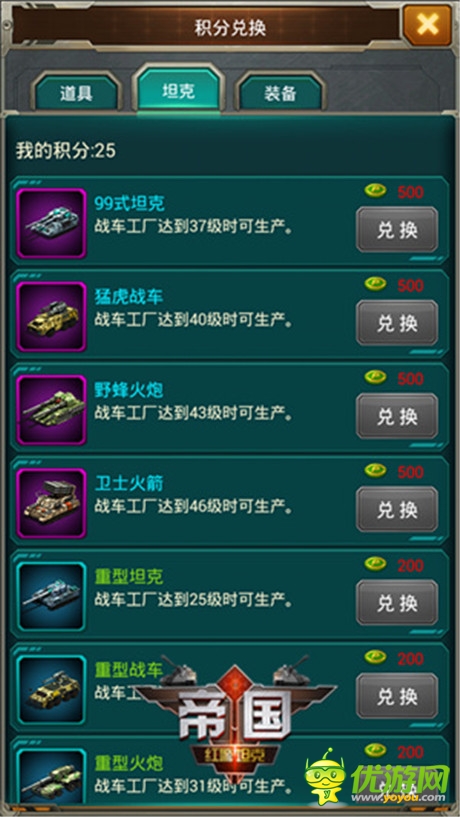Select the 猛虎战车 vehicle icon
460x817 pixels.
pos(51,316)
